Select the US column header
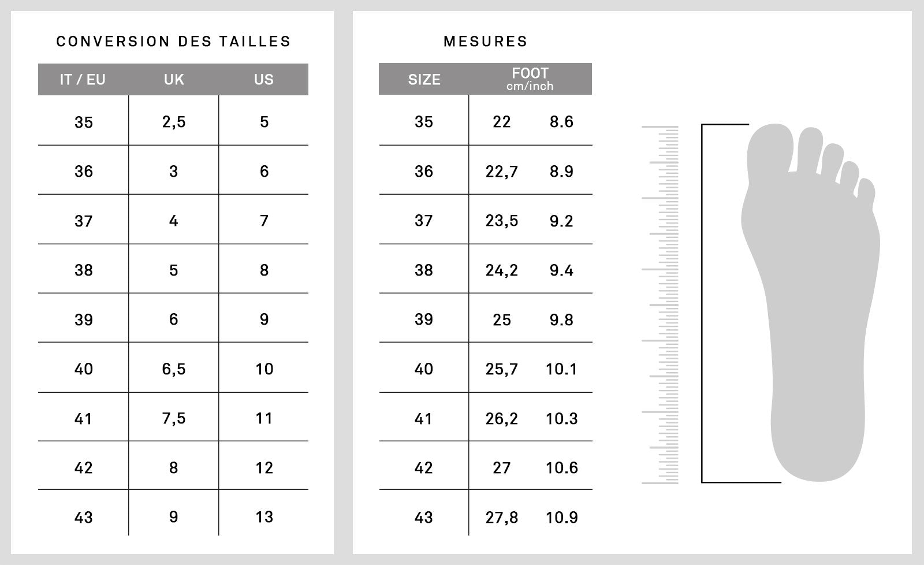The height and width of the screenshot is (565, 924). click(x=264, y=80)
